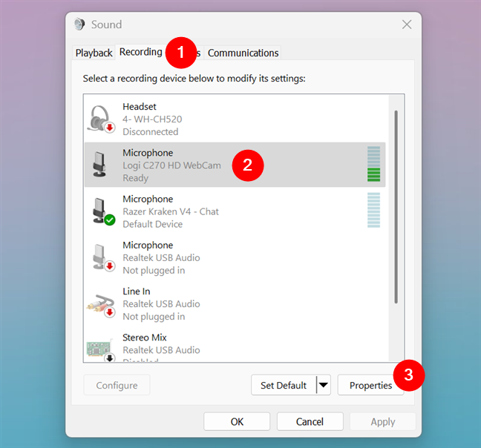The width and height of the screenshot is (481, 448).
Task: Open the Communications tab
Action: click(x=243, y=53)
